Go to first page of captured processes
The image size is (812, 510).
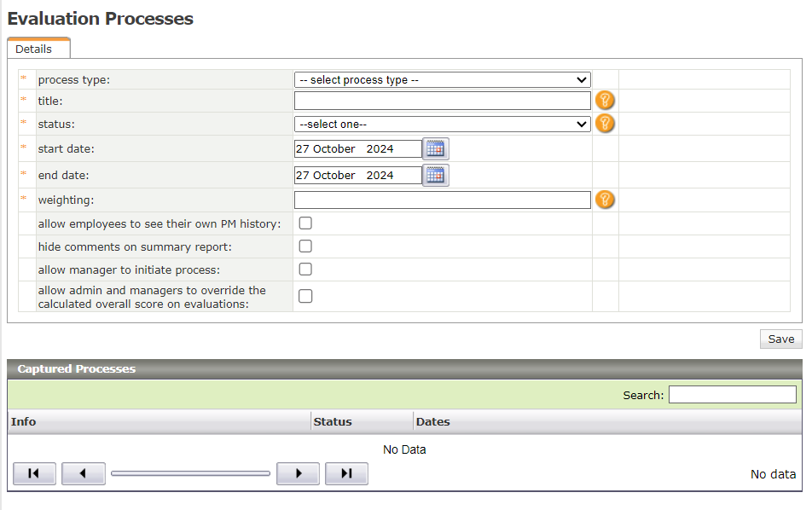(34, 473)
